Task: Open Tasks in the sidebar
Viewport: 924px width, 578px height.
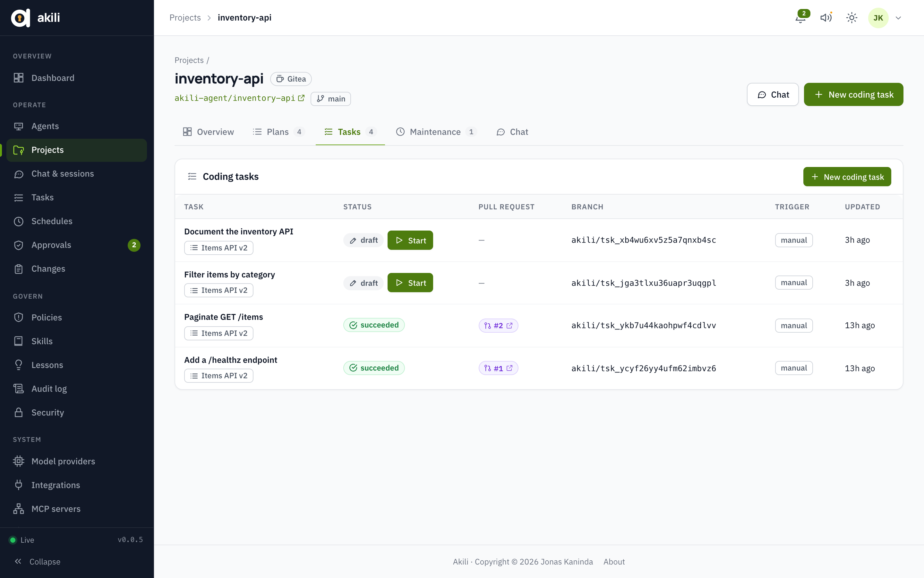Action: (77, 197)
